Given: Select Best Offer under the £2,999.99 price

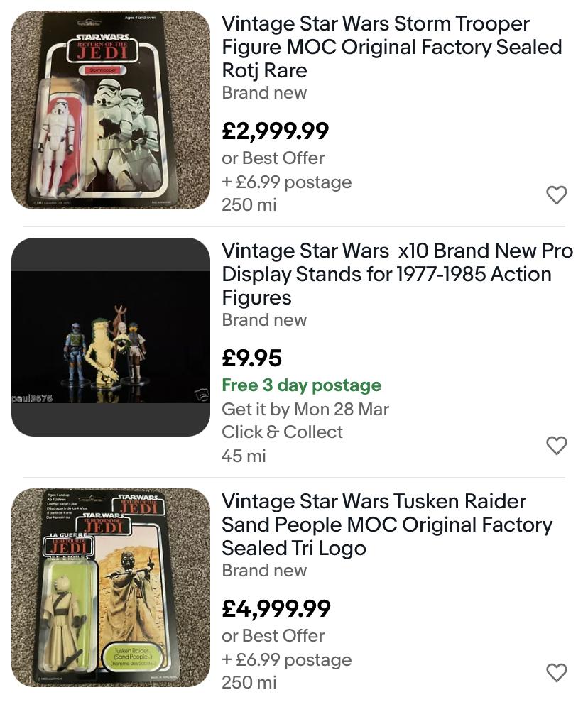Looking at the screenshot, I should coord(273,158).
